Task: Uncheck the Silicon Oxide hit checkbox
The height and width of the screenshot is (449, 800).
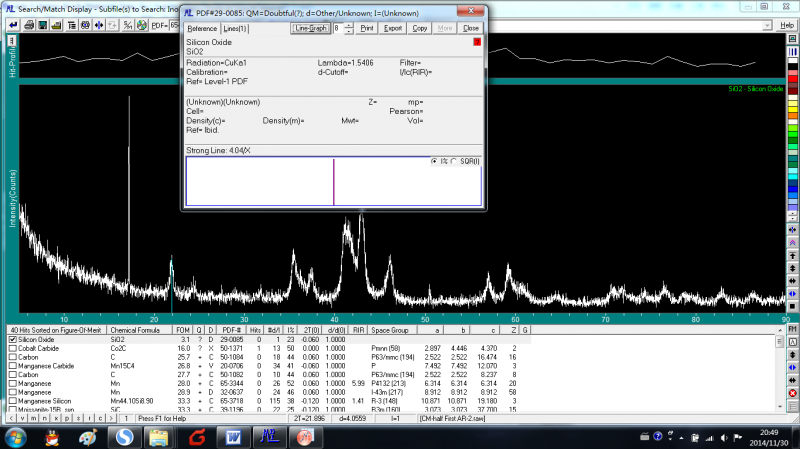Action: point(12,340)
